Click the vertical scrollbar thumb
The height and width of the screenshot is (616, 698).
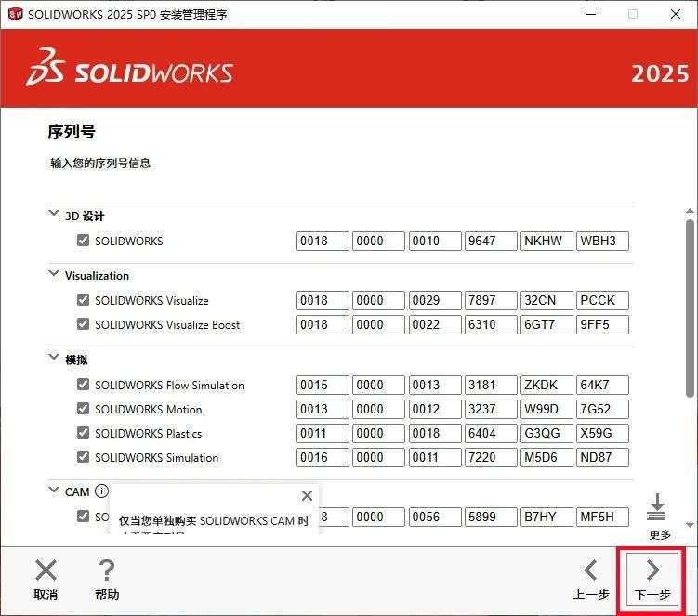tap(690, 308)
